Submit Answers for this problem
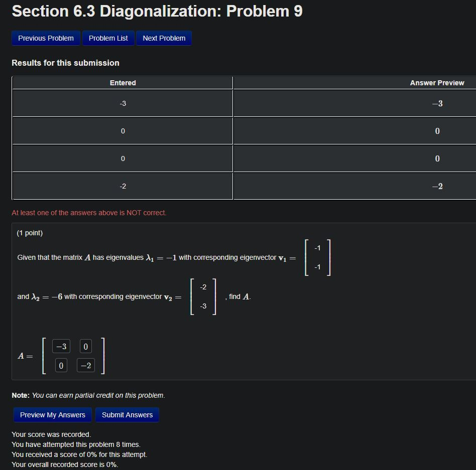Screen dimensions: 476x470 coord(127,415)
